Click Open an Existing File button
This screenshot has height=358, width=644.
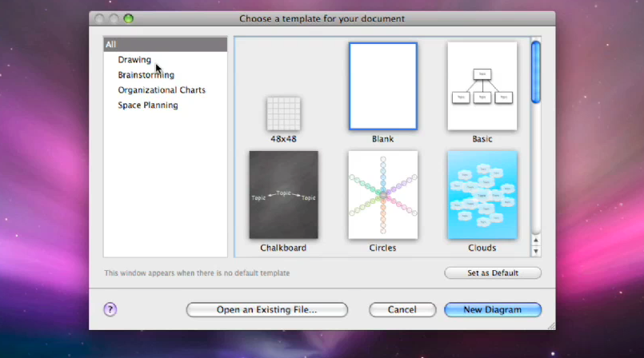pos(266,310)
